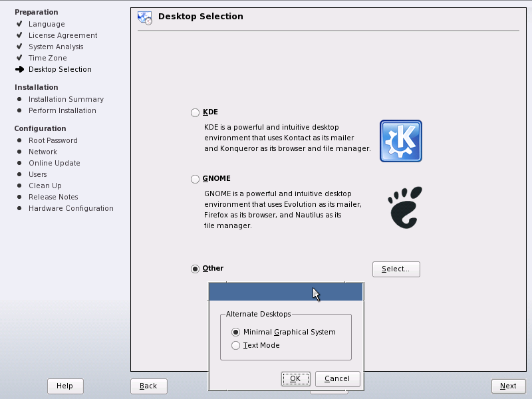
Task: Click the Preparation section heading
Action: 37,12
